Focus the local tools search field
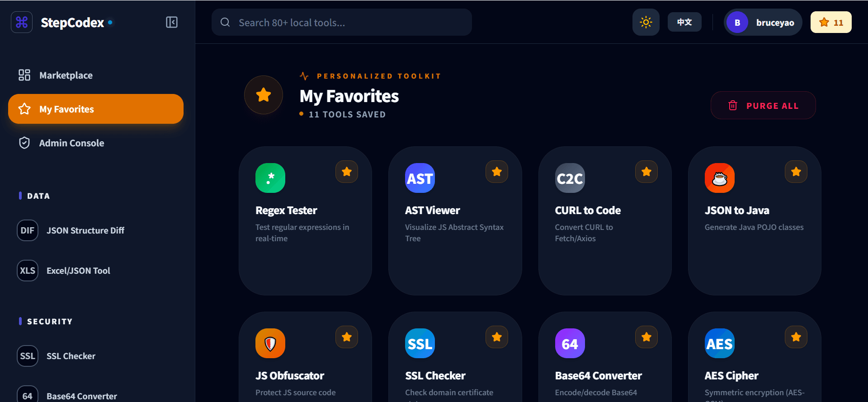868x402 pixels. pyautogui.click(x=342, y=23)
